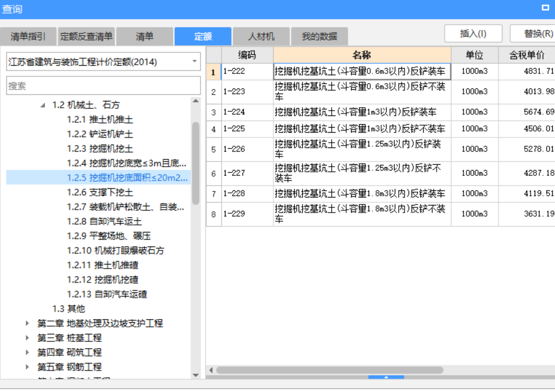555x392 pixels.
Task: Select 1.2.13 自卸汽车运碴 in tree
Action: tap(107, 294)
